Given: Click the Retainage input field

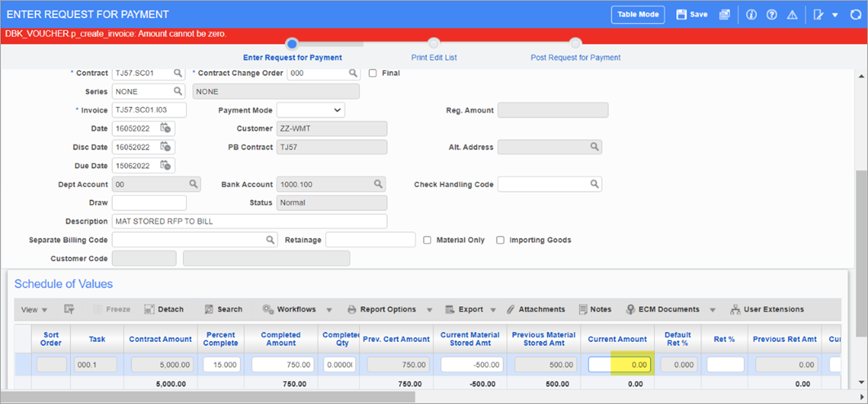Looking at the screenshot, I should (371, 240).
